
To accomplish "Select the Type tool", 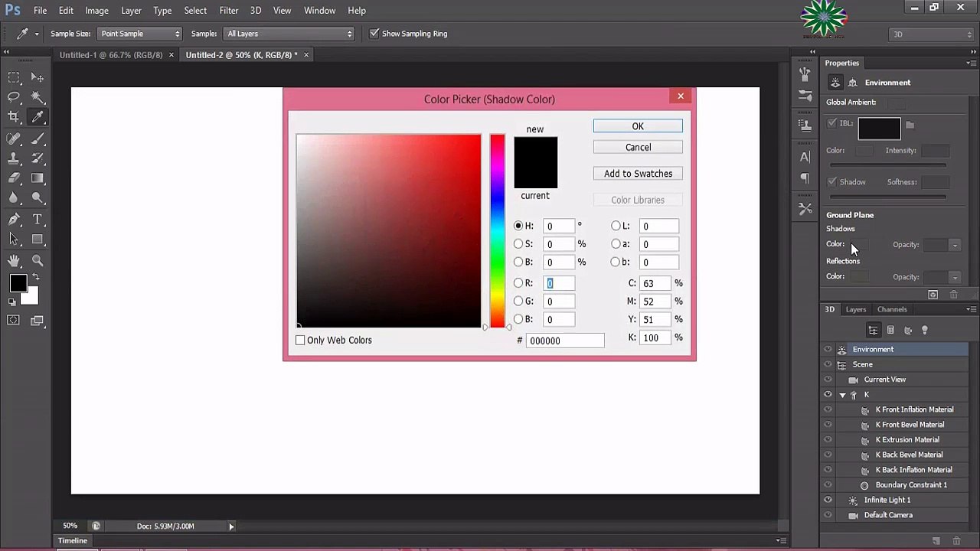I will [38, 220].
